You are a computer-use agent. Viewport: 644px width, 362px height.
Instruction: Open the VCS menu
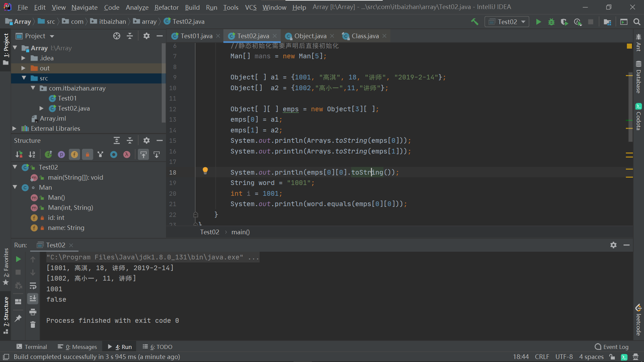click(251, 7)
